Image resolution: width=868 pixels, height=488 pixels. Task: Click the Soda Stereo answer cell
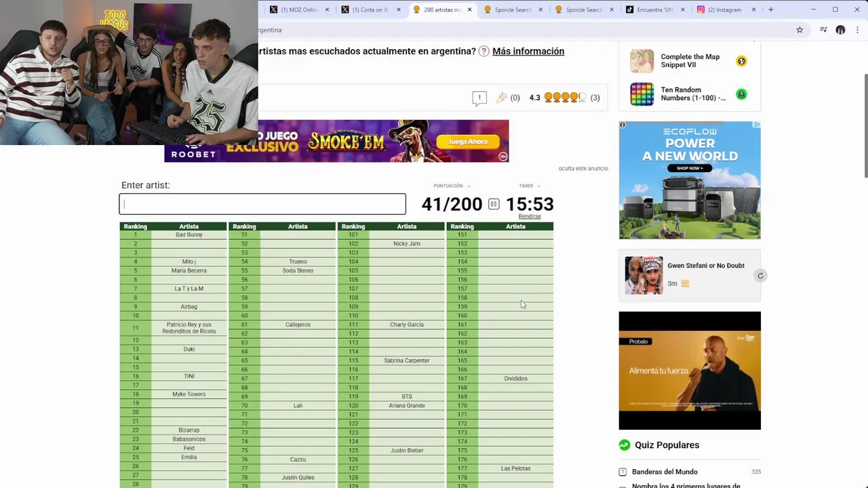pos(298,270)
